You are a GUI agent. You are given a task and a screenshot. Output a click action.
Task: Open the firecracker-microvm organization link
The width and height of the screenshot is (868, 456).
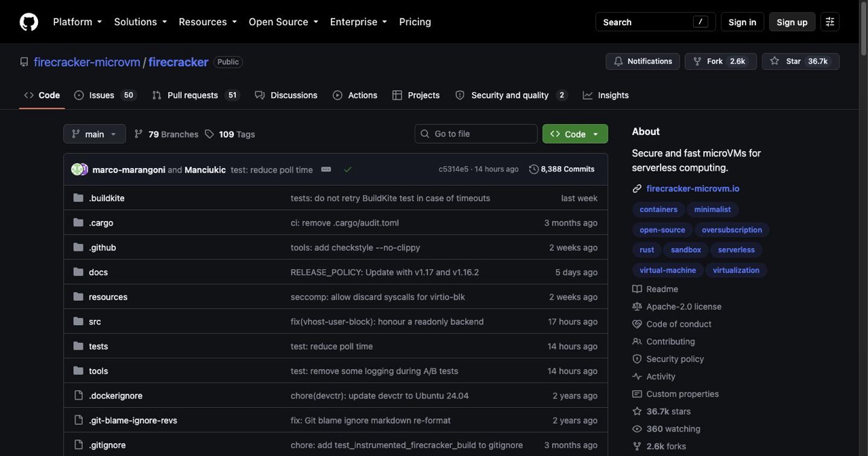87,62
